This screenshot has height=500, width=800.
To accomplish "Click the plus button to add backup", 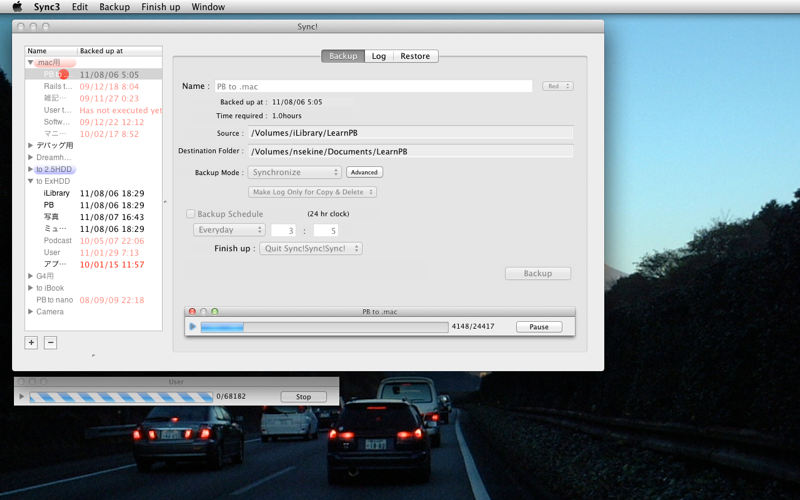I will (x=31, y=342).
